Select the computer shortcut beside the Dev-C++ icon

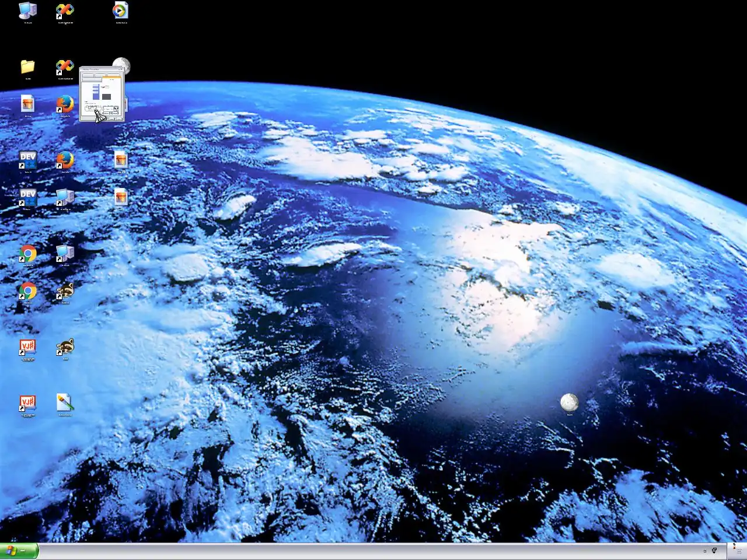point(65,197)
